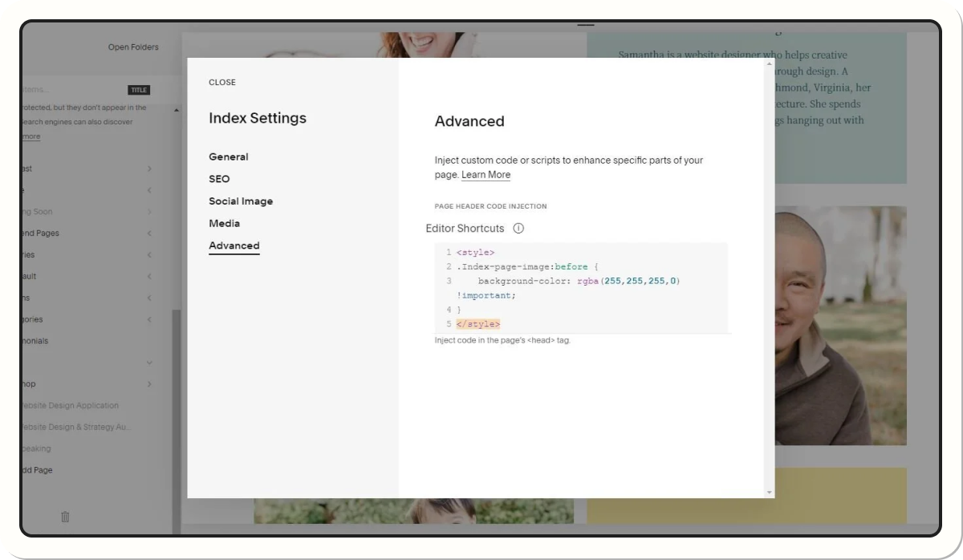The width and height of the screenshot is (963, 560).
Task: Collapse the Categories item chevron
Action: pyautogui.click(x=148, y=319)
